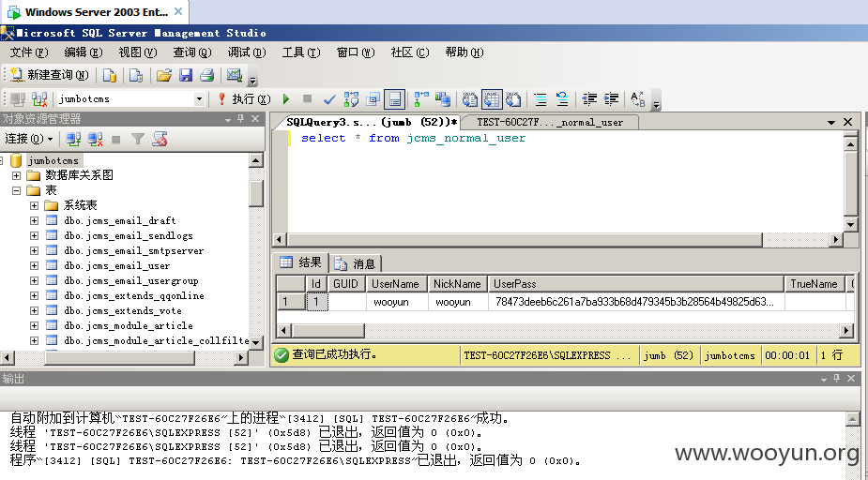
Task: Open the Activity Monitor icon
Action: click(235, 75)
